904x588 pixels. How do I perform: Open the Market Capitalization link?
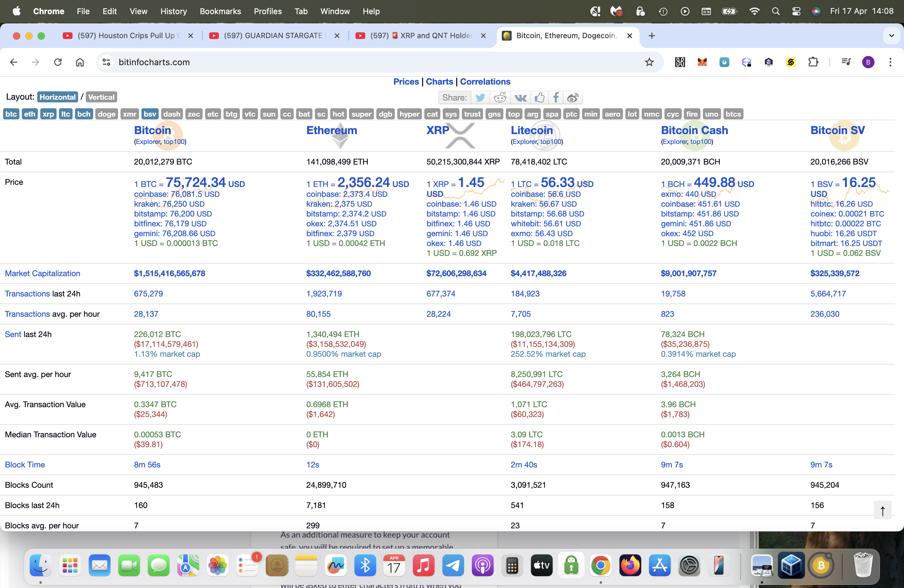click(42, 273)
